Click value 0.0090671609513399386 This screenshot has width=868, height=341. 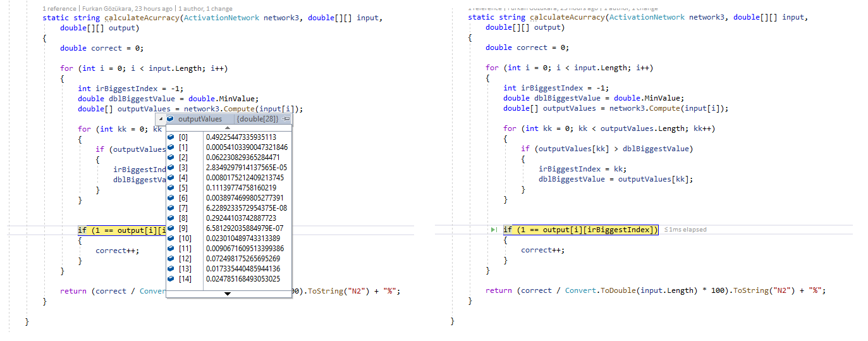pyautogui.click(x=245, y=249)
